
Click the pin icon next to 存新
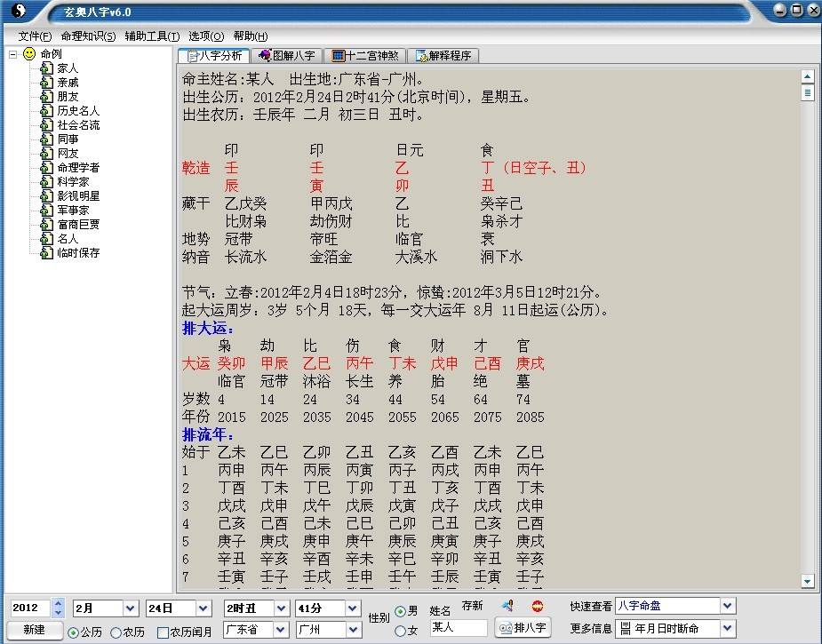click(x=507, y=607)
